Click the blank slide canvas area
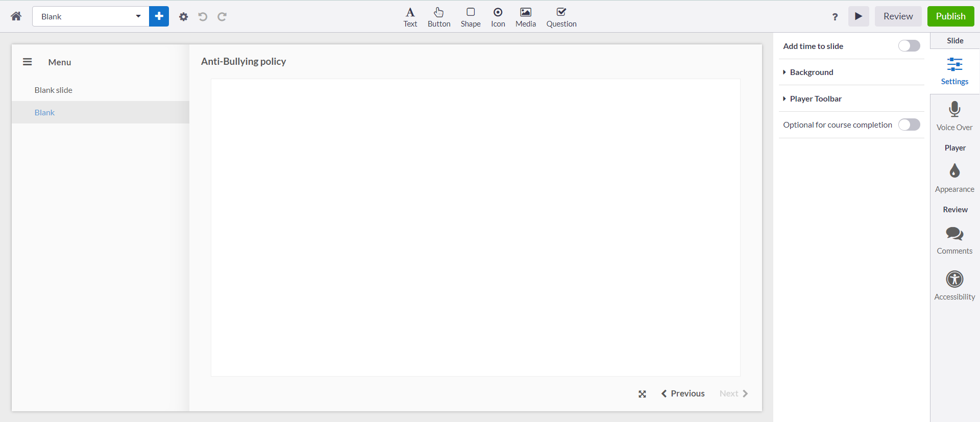 click(x=476, y=228)
